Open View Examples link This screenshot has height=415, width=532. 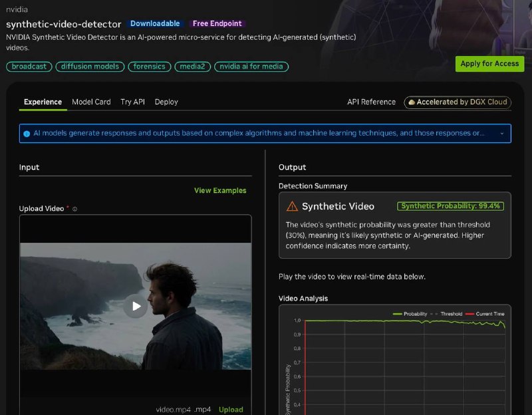220,190
